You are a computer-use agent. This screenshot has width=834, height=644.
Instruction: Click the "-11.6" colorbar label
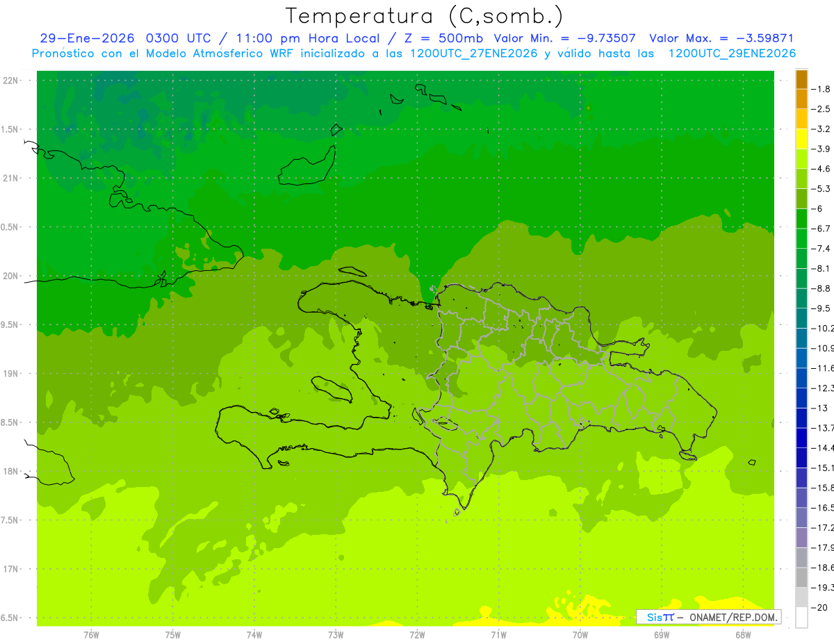pos(822,368)
